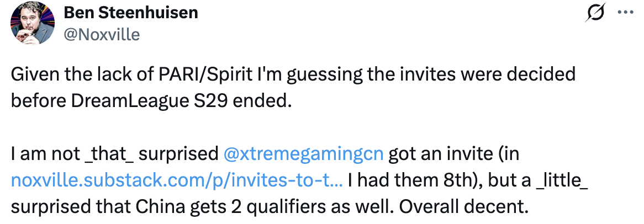The height and width of the screenshot is (224, 644).
Task: Click the words "PARI/Spirit" in the post
Action: click(x=193, y=74)
